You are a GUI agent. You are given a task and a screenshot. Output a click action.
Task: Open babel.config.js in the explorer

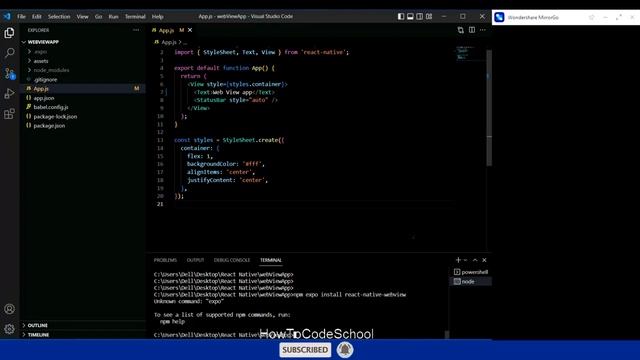(51, 107)
